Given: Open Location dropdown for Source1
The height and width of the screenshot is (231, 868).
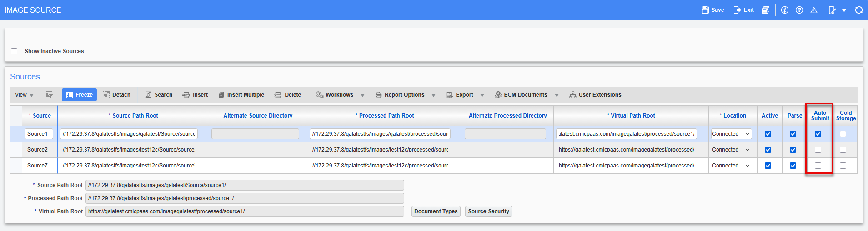Looking at the screenshot, I should pos(732,134).
